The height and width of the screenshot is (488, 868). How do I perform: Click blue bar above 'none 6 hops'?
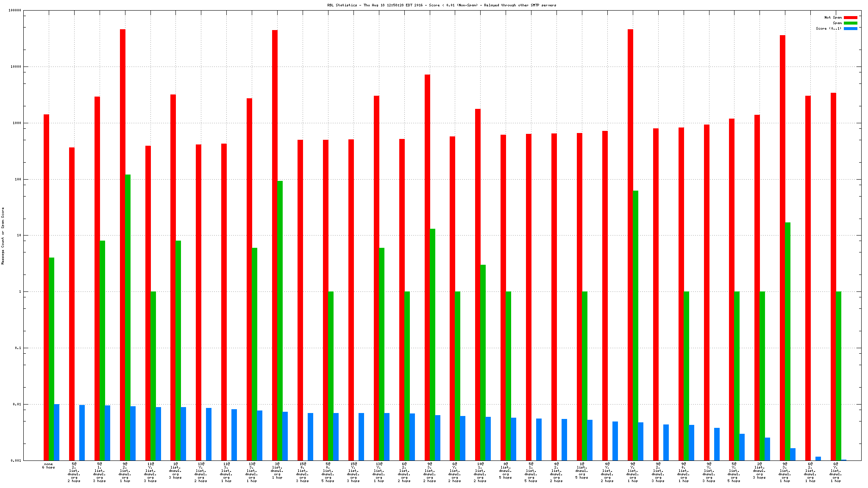[57, 432]
